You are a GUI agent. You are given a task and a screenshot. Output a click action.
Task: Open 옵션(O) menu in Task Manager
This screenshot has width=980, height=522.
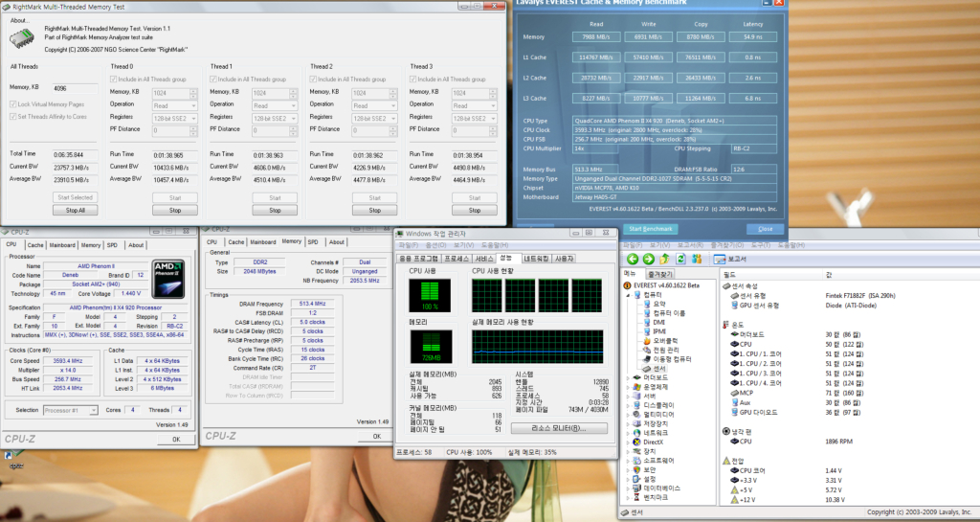tap(435, 245)
